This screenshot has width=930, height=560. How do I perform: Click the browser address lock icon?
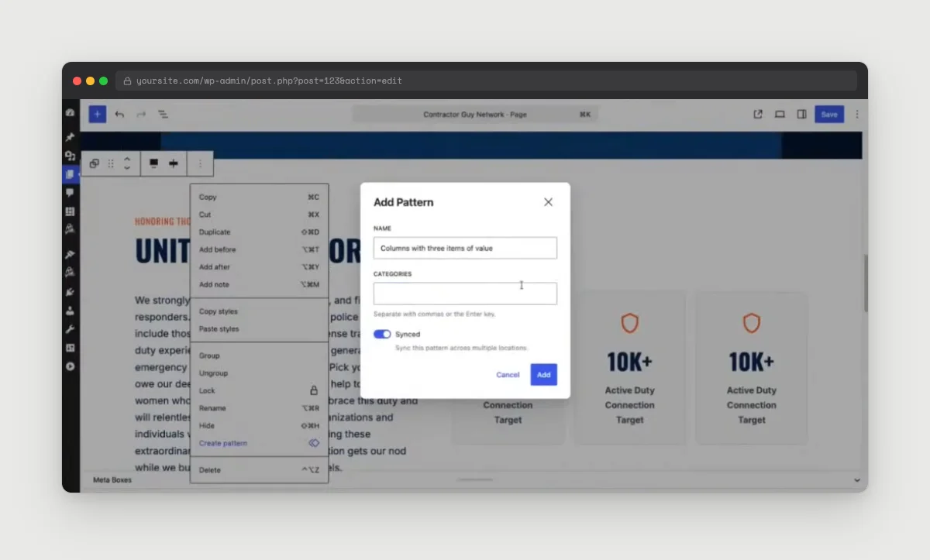pyautogui.click(x=128, y=81)
